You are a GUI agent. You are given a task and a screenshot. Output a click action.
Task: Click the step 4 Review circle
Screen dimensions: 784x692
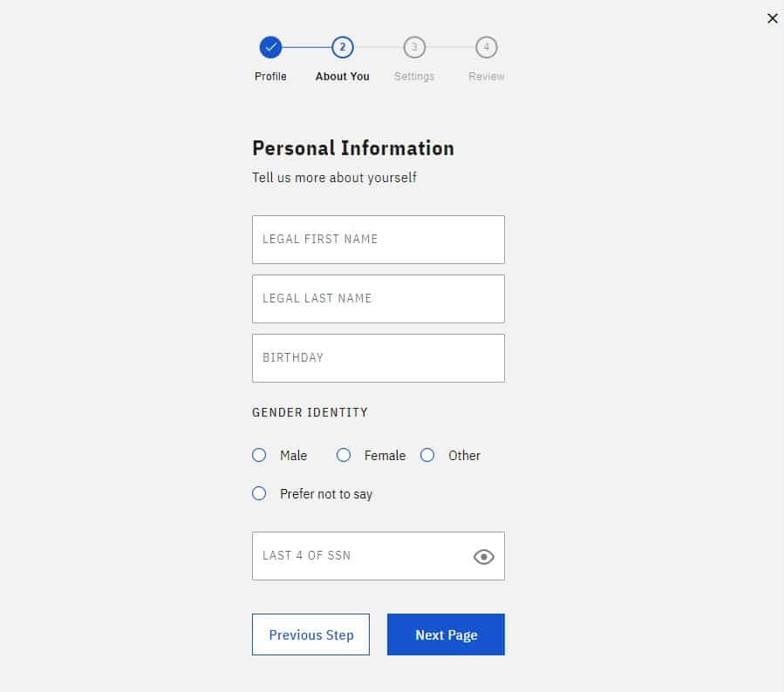click(x=486, y=47)
